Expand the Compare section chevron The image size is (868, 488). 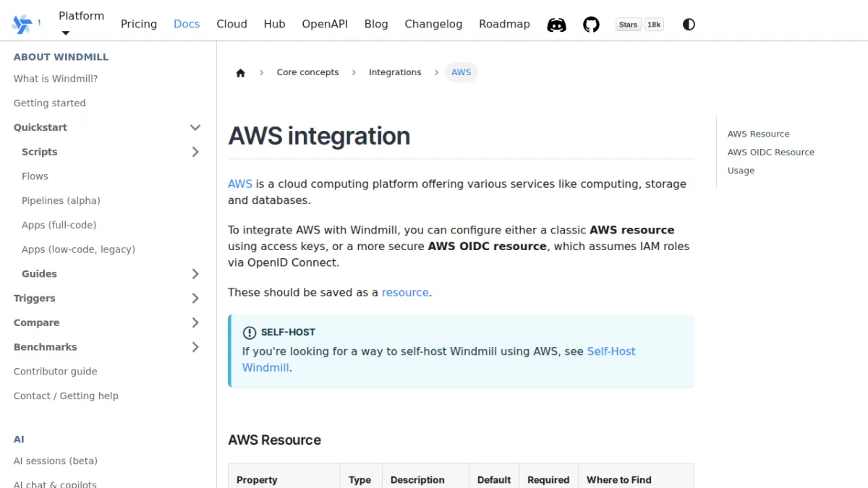pos(195,322)
